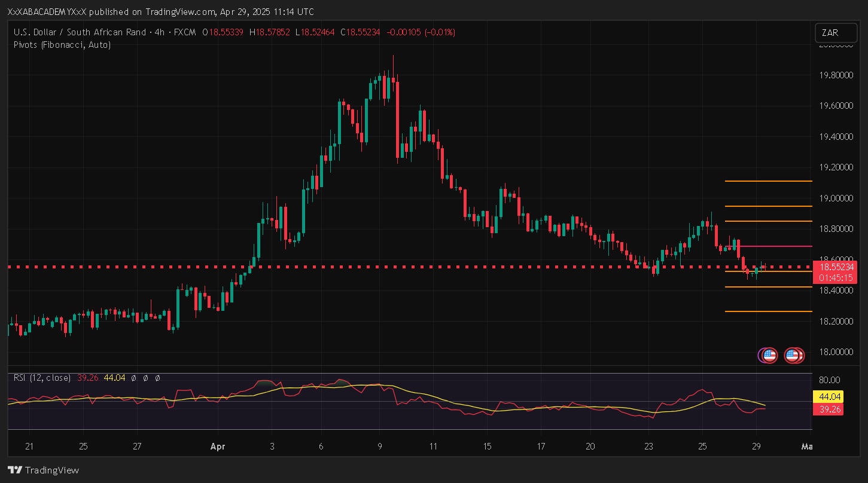The image size is (868, 483).
Task: Click the yellow RSI average value tag 44.04
Action: (x=828, y=397)
